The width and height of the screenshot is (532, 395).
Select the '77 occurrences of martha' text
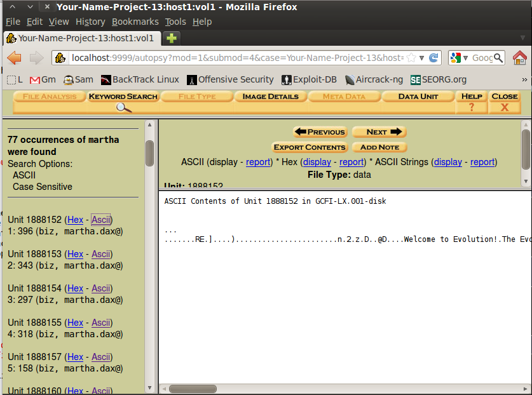click(x=64, y=140)
